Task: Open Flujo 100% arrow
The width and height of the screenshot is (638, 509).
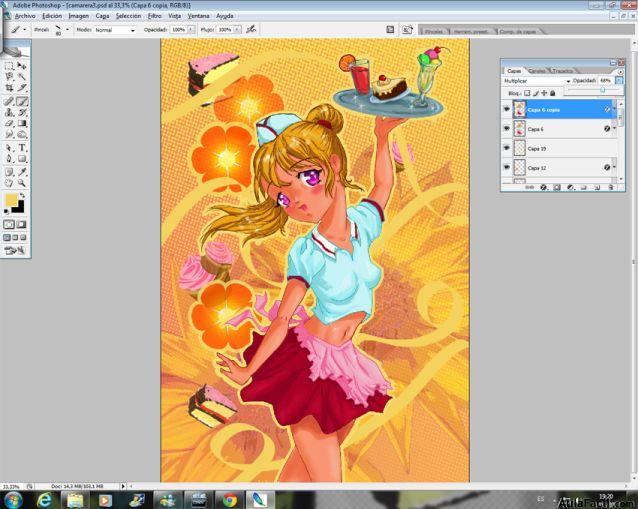Action: [x=237, y=30]
